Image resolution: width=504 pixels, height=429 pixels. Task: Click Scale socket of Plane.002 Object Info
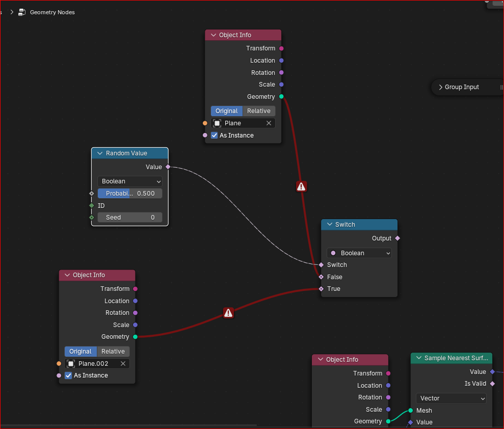point(136,325)
